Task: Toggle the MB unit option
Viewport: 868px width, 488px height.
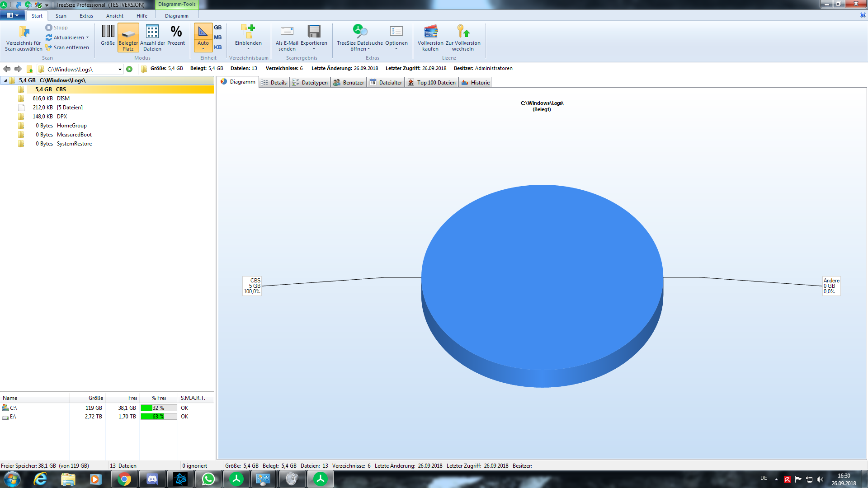Action: (x=218, y=38)
